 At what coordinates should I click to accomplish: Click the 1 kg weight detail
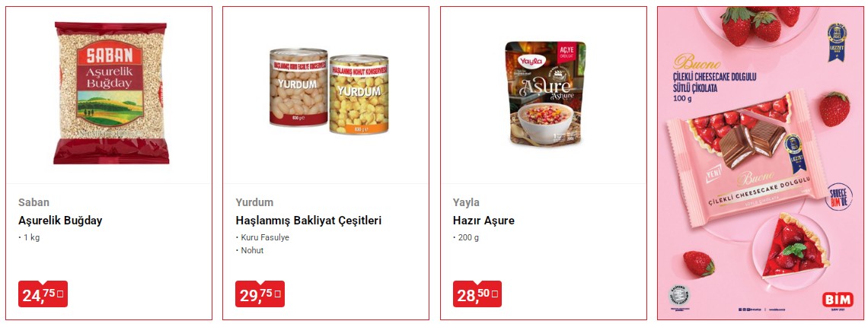tap(31, 238)
